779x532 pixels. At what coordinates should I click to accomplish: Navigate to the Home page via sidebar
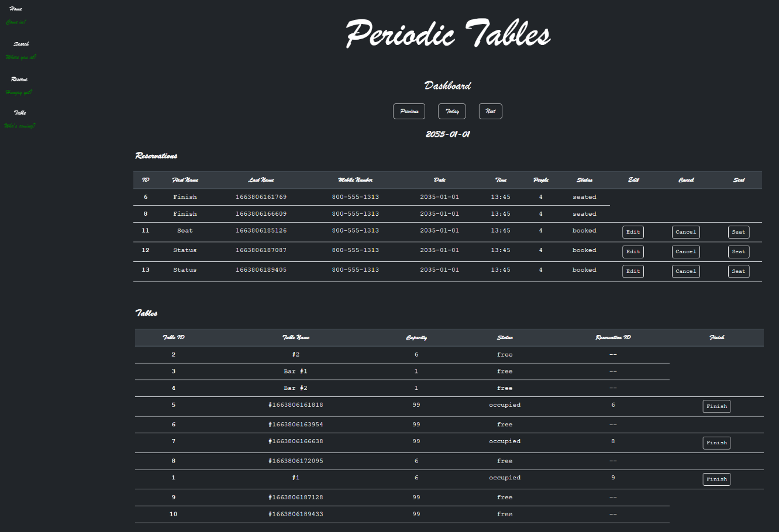[15, 9]
